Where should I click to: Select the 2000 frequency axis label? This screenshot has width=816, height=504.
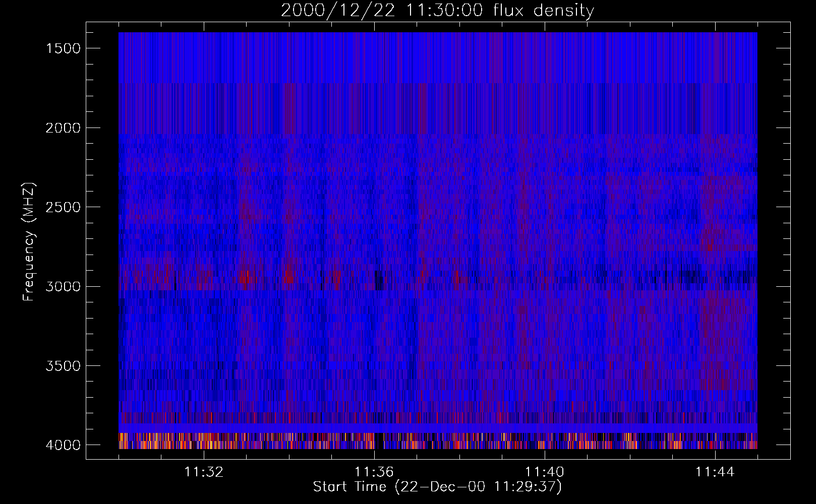click(x=63, y=128)
